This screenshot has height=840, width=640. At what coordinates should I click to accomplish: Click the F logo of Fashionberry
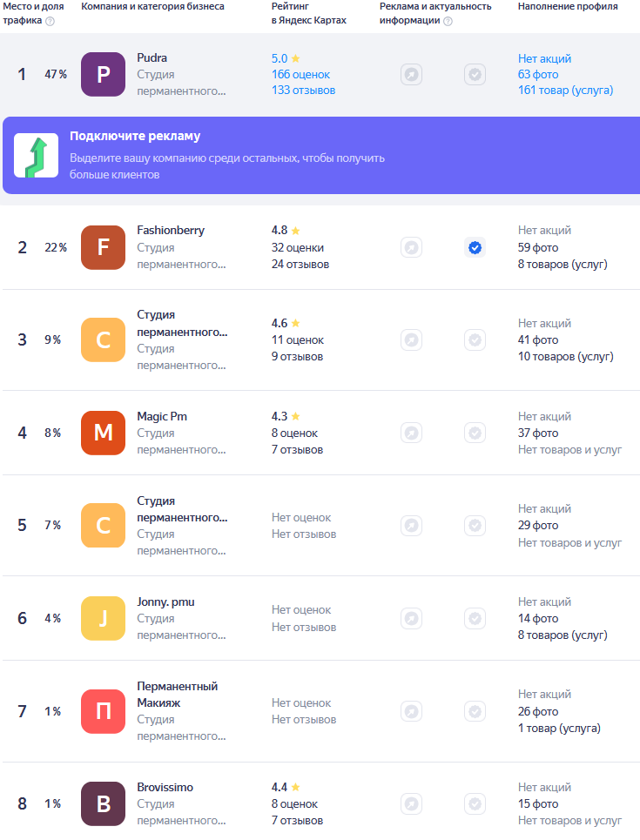tap(103, 247)
